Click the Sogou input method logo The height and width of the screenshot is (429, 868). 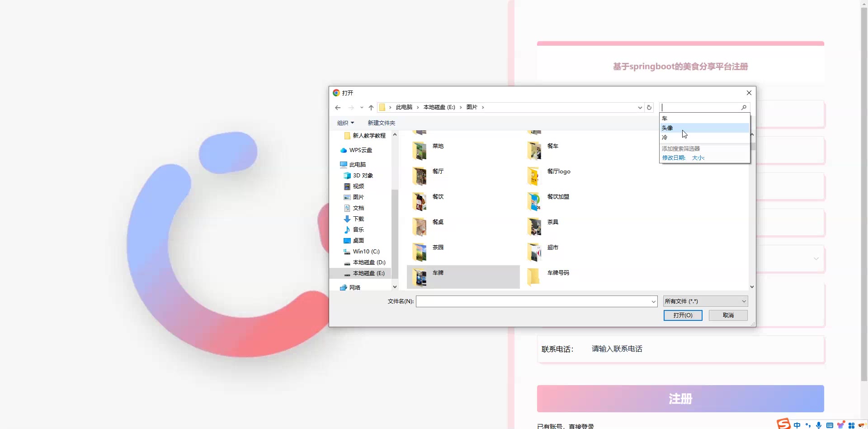tap(784, 424)
